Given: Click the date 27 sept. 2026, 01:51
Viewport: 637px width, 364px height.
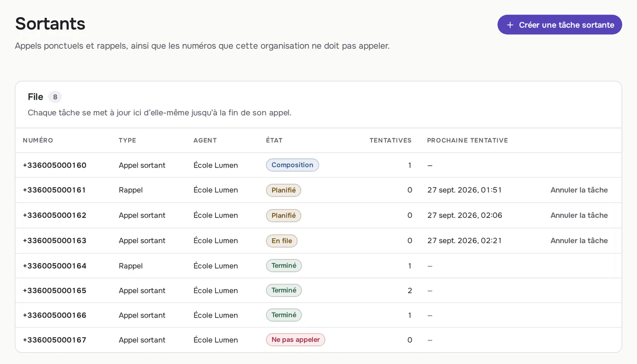Looking at the screenshot, I should 465,190.
